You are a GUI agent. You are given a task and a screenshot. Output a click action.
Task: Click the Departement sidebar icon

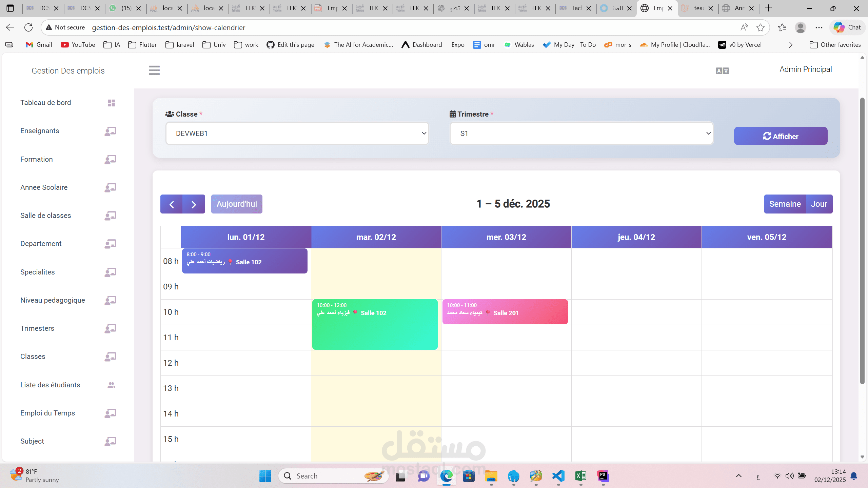pos(110,244)
